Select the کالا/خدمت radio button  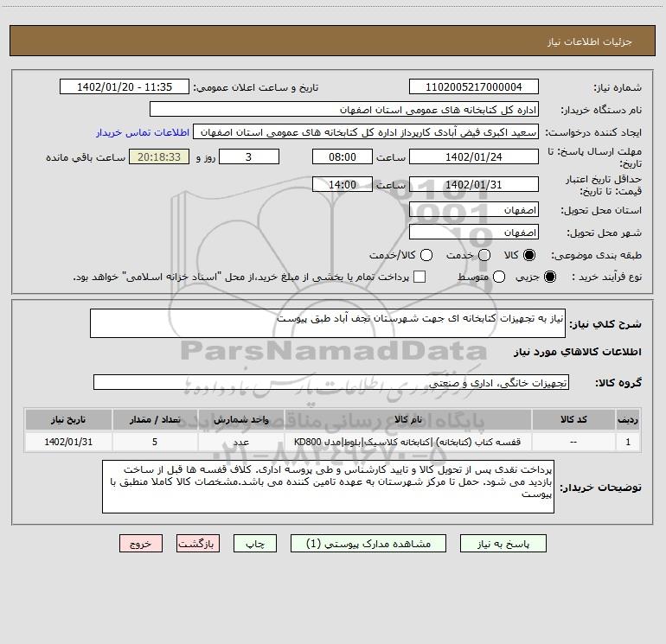point(426,255)
